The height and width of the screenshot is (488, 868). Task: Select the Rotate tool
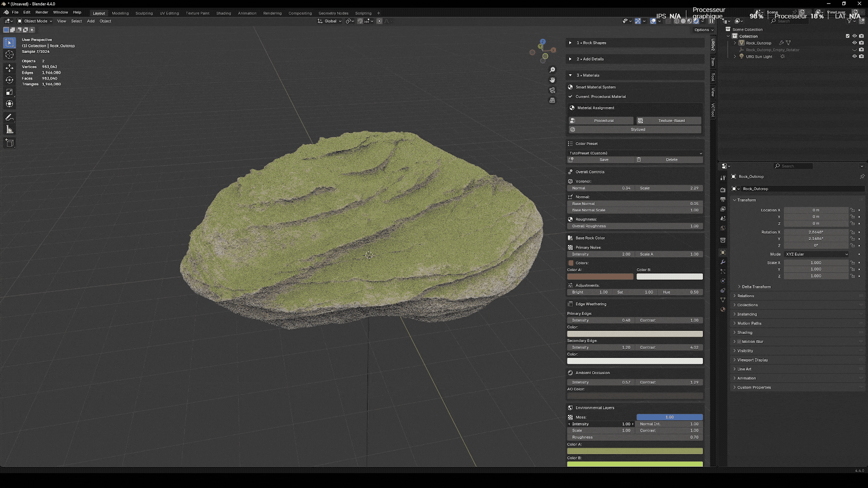[x=9, y=80]
